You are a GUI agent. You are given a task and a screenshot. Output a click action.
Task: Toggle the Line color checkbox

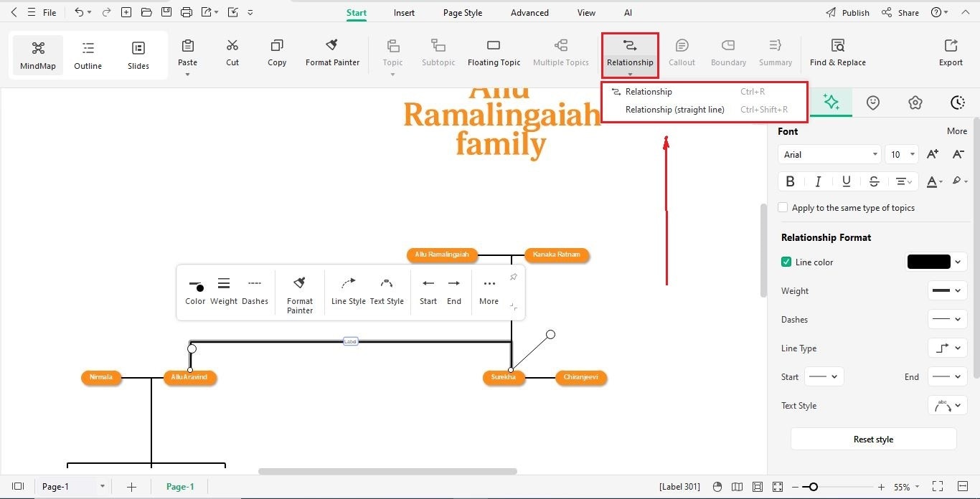(x=786, y=262)
